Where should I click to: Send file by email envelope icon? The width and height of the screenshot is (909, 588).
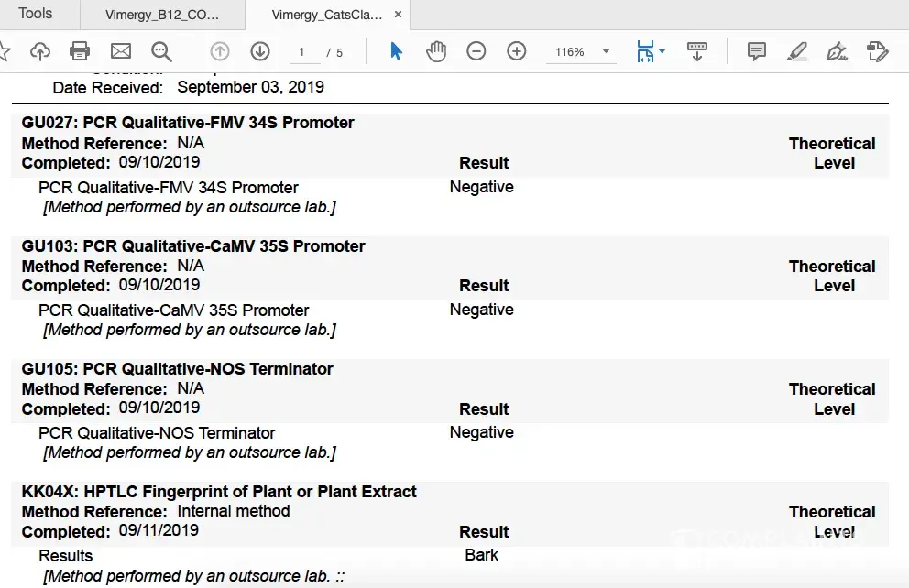click(x=120, y=51)
